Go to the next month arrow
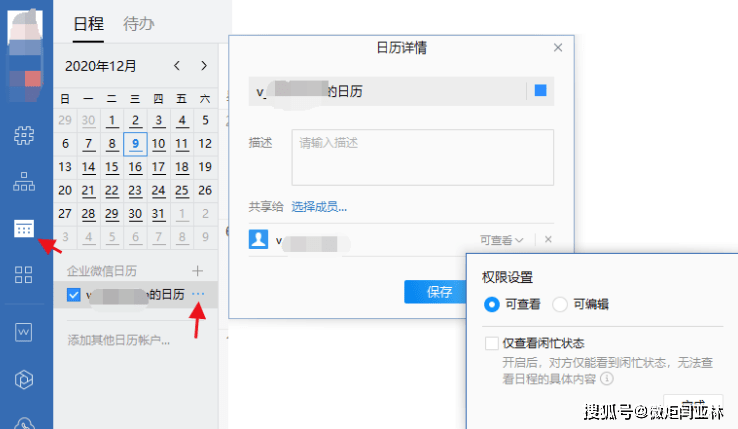Image resolution: width=738 pixels, height=429 pixels. [204, 66]
